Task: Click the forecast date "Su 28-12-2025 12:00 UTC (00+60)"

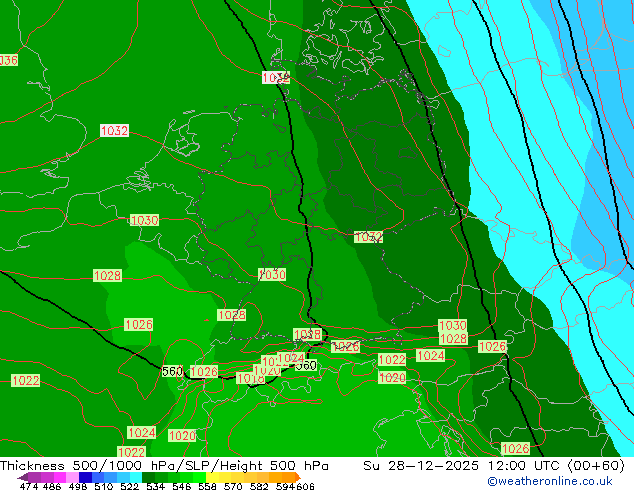Action: tap(494, 466)
